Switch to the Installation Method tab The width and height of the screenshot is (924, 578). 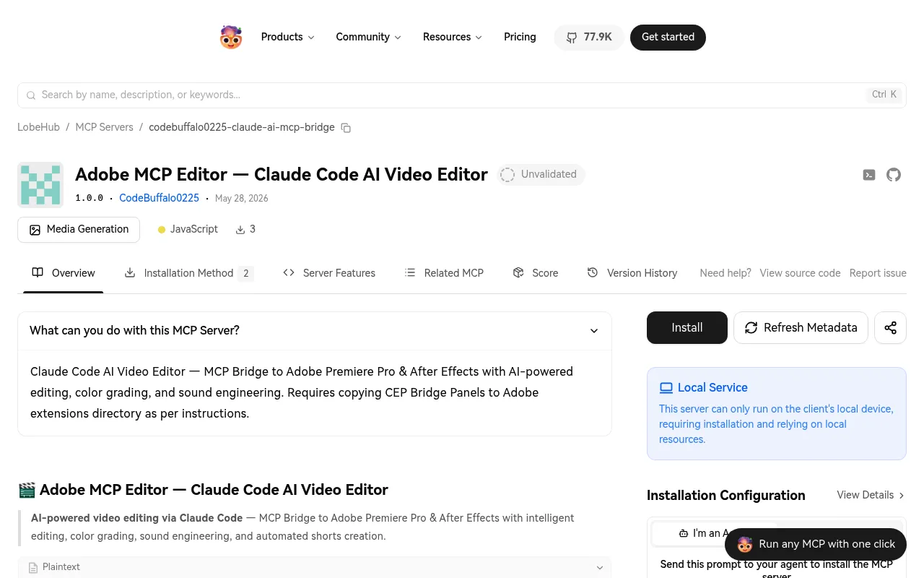[188, 273]
